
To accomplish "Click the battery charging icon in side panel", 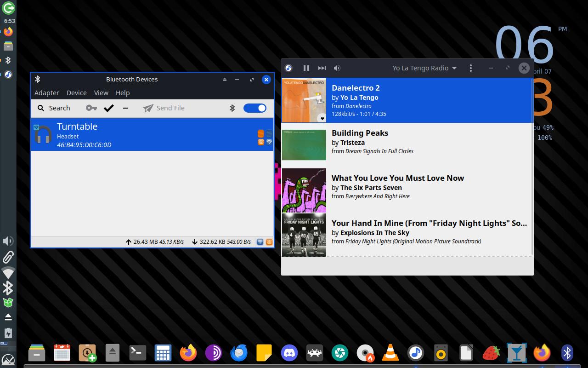I will 8,333.
